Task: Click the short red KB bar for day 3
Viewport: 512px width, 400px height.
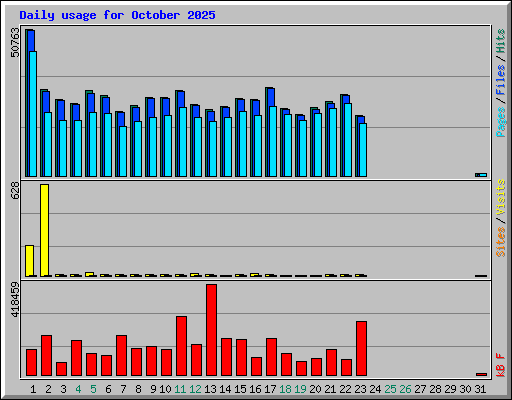Action: [61, 369]
